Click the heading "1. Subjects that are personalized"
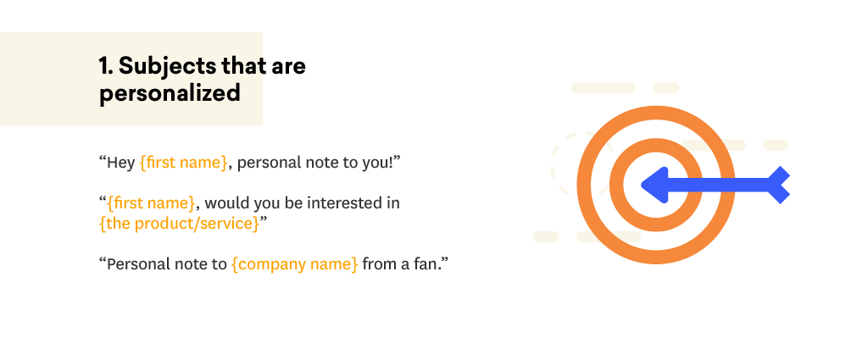This screenshot has height=338, width=868. click(202, 79)
